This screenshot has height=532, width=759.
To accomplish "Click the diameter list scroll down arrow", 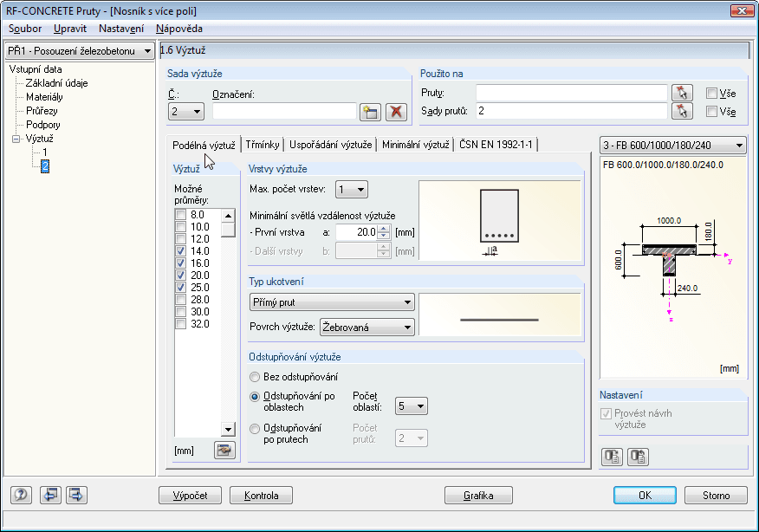I will pos(228,428).
